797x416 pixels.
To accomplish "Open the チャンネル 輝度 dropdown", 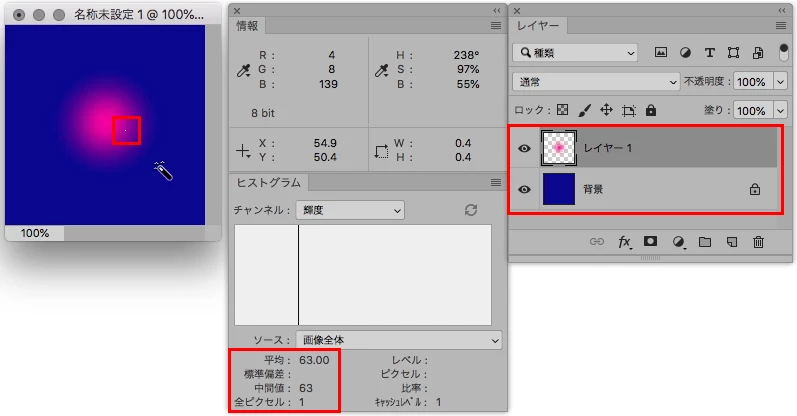I will (x=350, y=210).
